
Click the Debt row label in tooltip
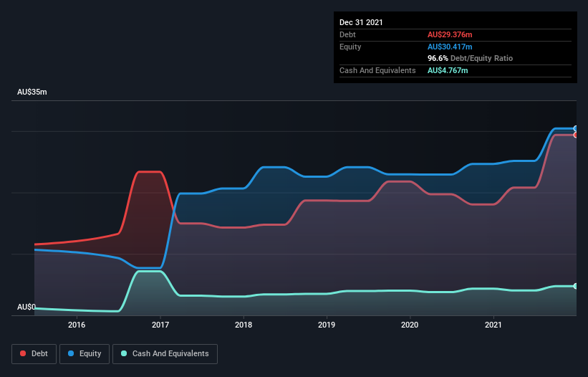[x=347, y=34]
